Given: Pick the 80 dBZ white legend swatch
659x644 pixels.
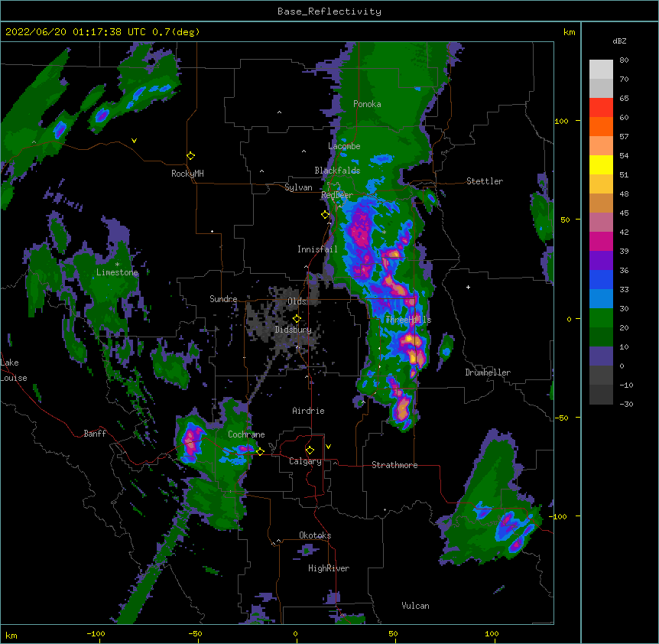Looking at the screenshot, I should tap(601, 70).
